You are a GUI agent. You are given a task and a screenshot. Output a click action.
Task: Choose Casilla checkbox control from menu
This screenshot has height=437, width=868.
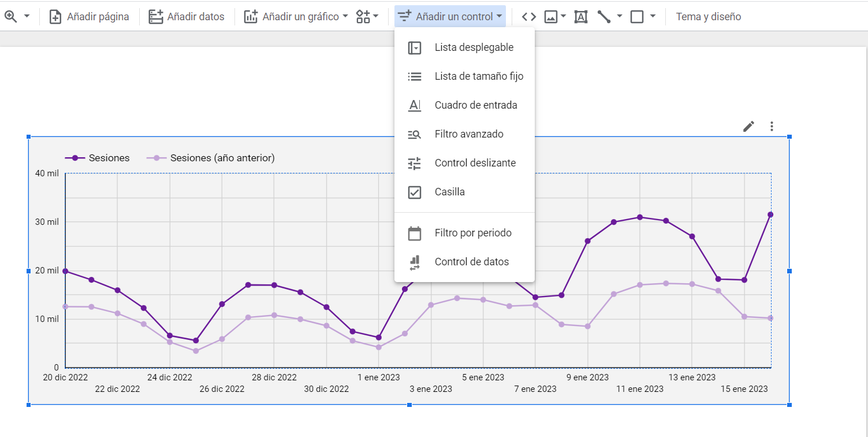(449, 192)
